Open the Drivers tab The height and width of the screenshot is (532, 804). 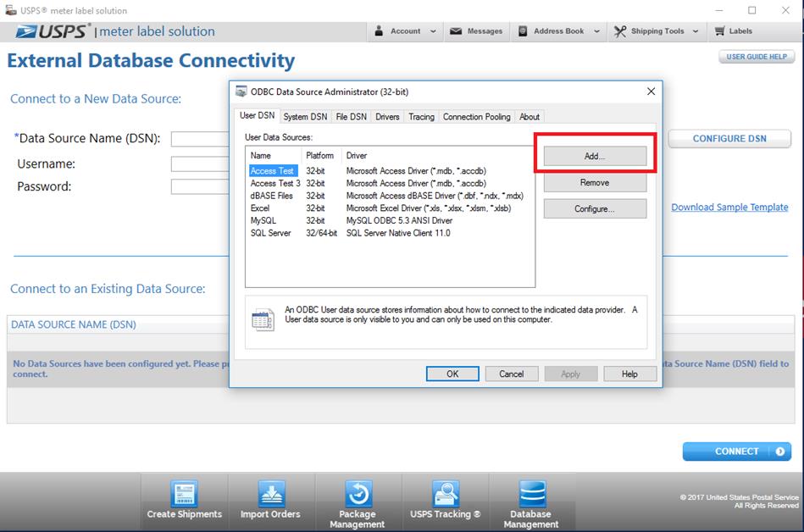click(x=387, y=117)
